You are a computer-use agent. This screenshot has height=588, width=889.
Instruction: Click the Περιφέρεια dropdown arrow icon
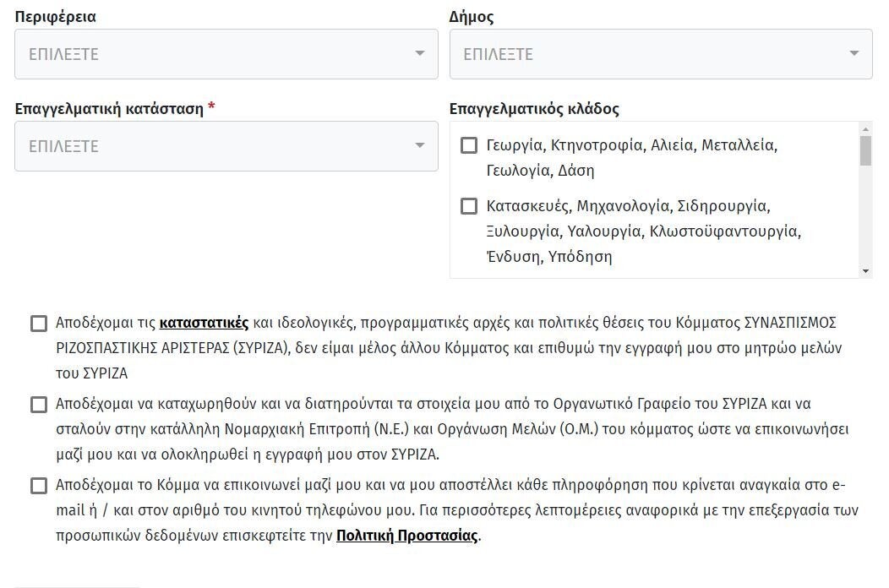420,54
